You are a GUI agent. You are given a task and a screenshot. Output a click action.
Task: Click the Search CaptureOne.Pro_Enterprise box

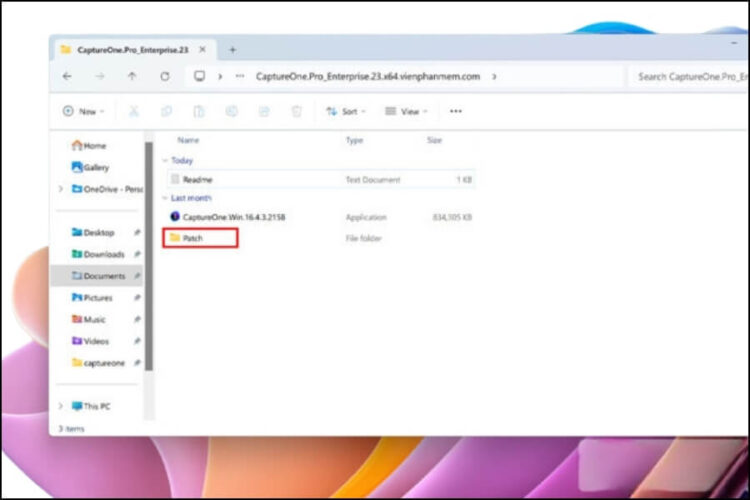690,77
